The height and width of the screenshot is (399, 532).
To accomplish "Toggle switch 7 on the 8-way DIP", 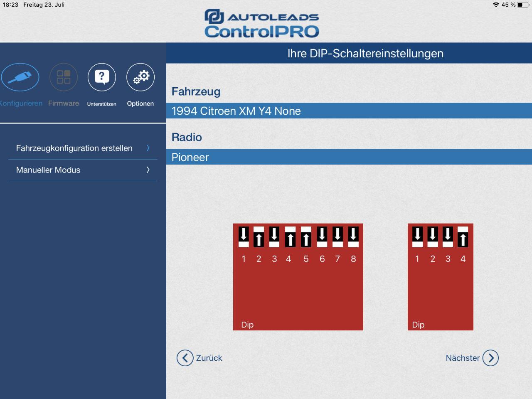I will click(337, 237).
